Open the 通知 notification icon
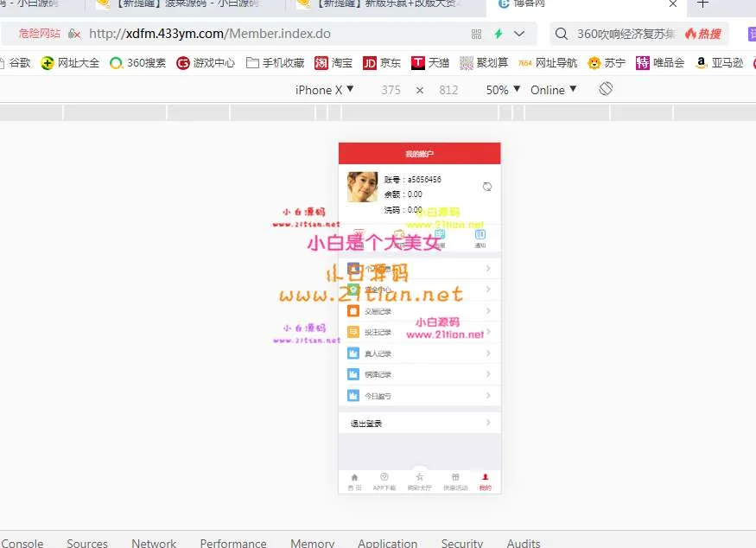This screenshot has width=756, height=548. 480,238
